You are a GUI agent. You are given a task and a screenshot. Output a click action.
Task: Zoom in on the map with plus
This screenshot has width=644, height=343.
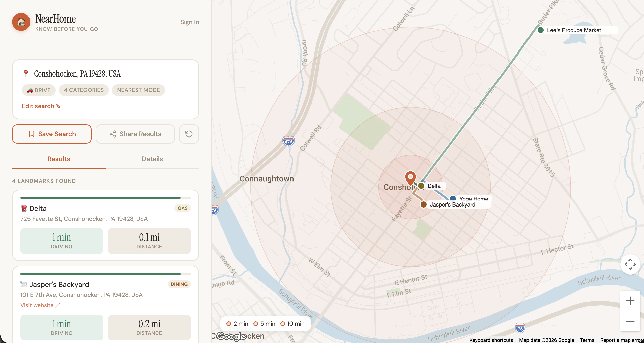630,301
